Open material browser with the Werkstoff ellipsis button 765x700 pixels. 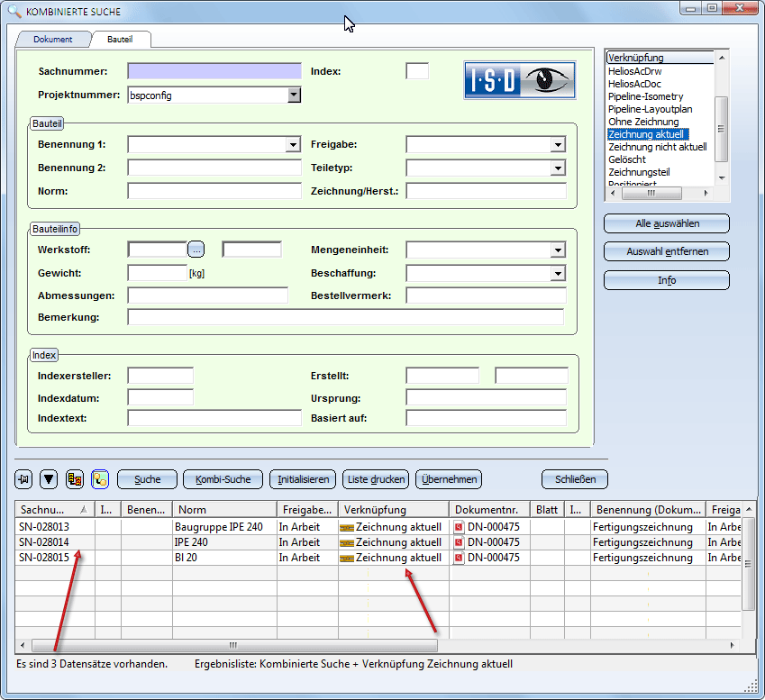coord(197,250)
